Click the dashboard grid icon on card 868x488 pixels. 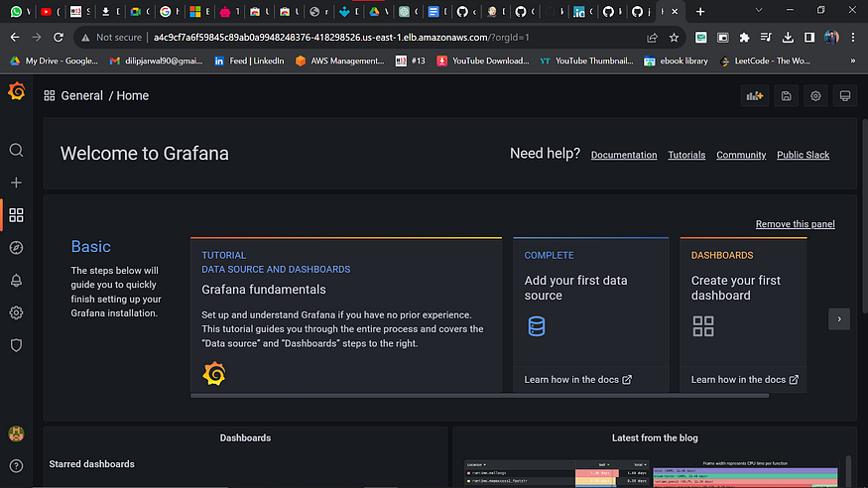(703, 326)
